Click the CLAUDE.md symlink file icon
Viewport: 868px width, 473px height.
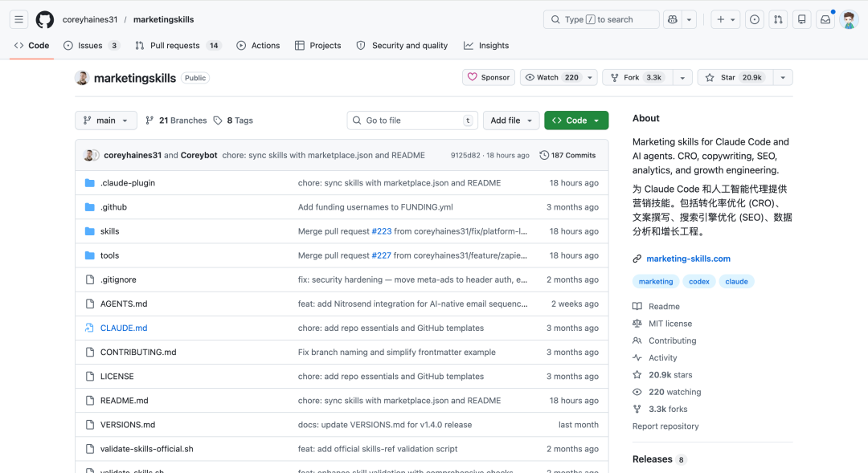tap(90, 328)
